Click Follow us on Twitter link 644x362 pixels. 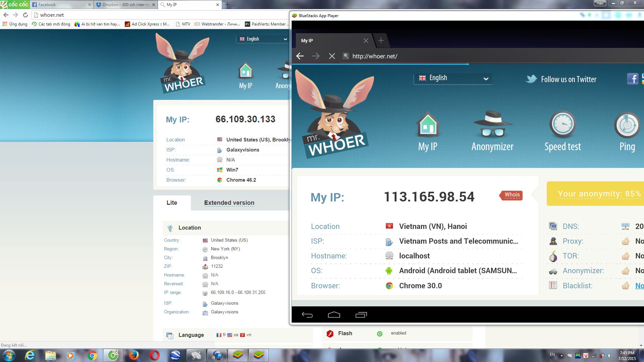568,79
